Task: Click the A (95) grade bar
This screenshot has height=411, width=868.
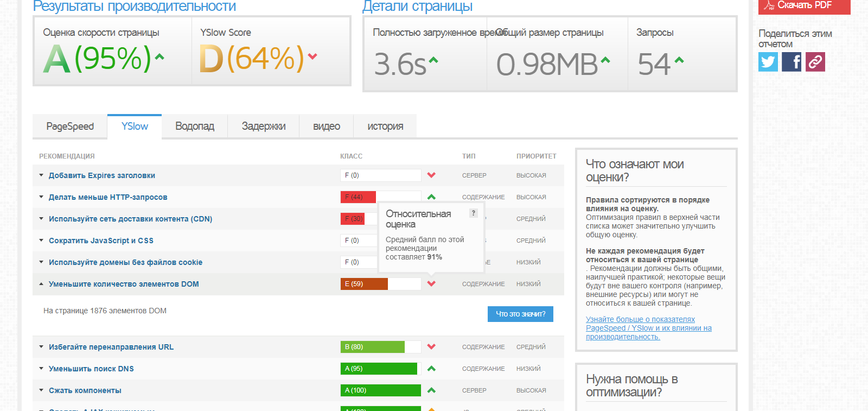Action: (x=381, y=369)
